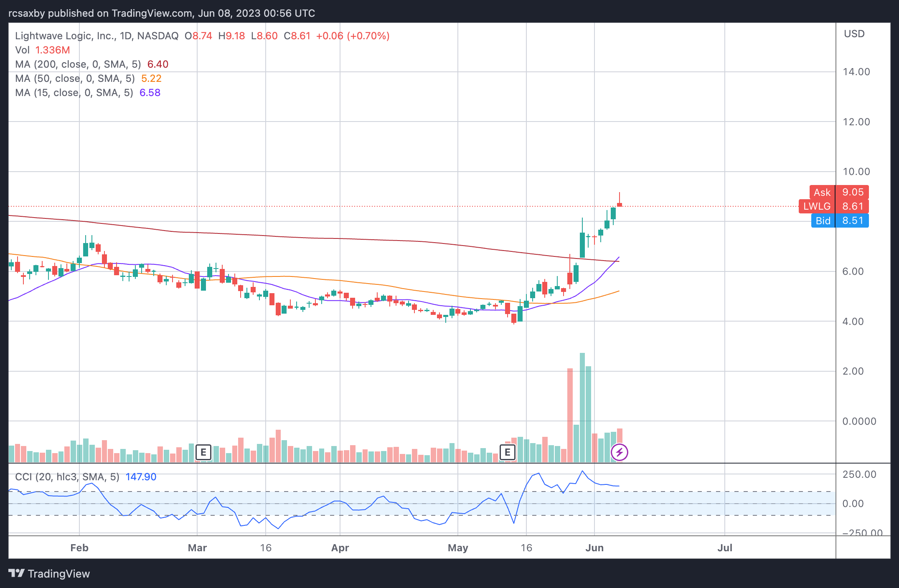Select the MA 50 indicator legend
899x588 pixels.
[x=88, y=79]
